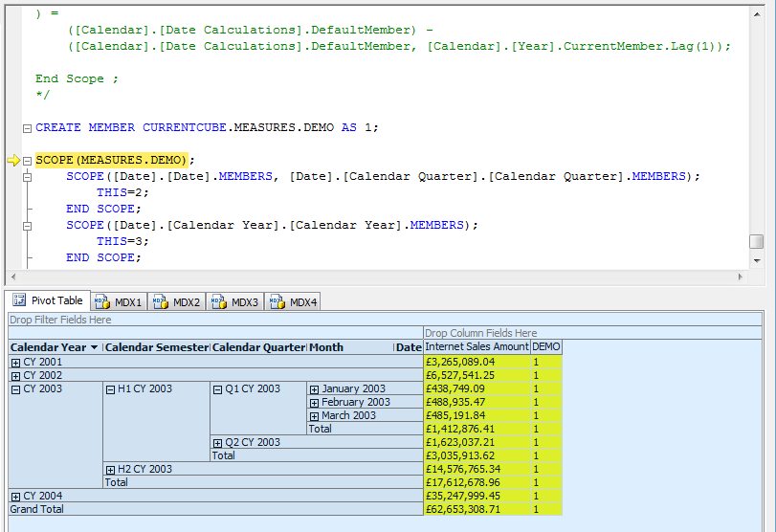Expand CY 2001 row
Screen dimensions: 776x532
pyautogui.click(x=15, y=363)
